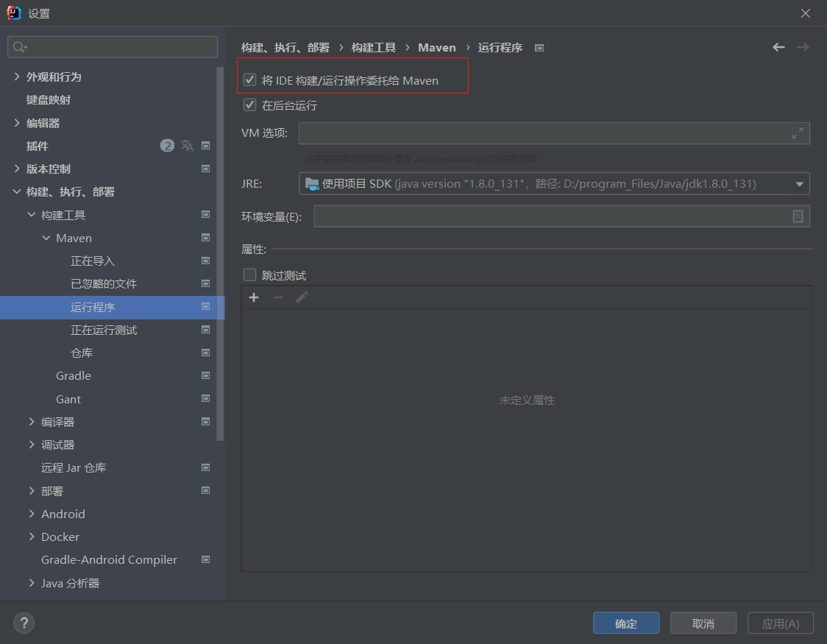The width and height of the screenshot is (827, 644).
Task: Open the 正在运行测试 settings page
Action: 104,330
